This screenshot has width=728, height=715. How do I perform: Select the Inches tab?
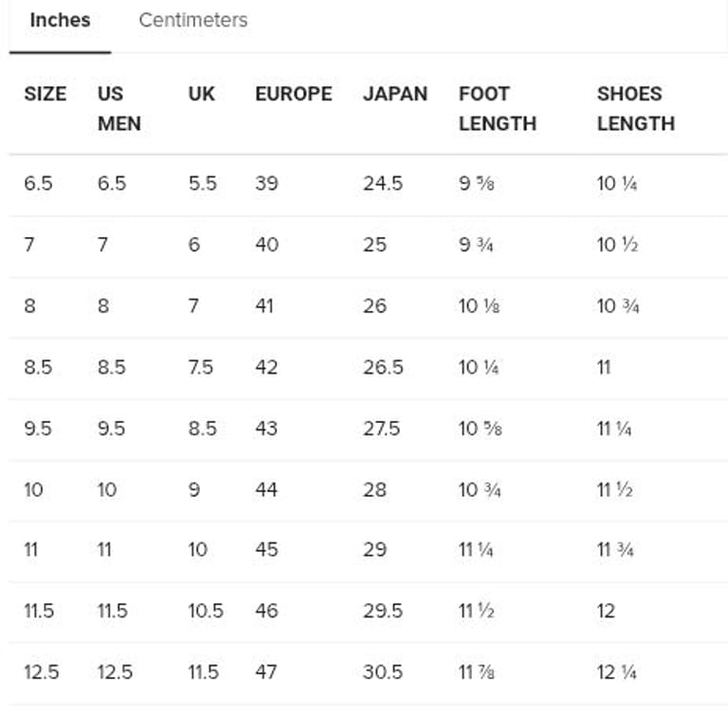60,20
